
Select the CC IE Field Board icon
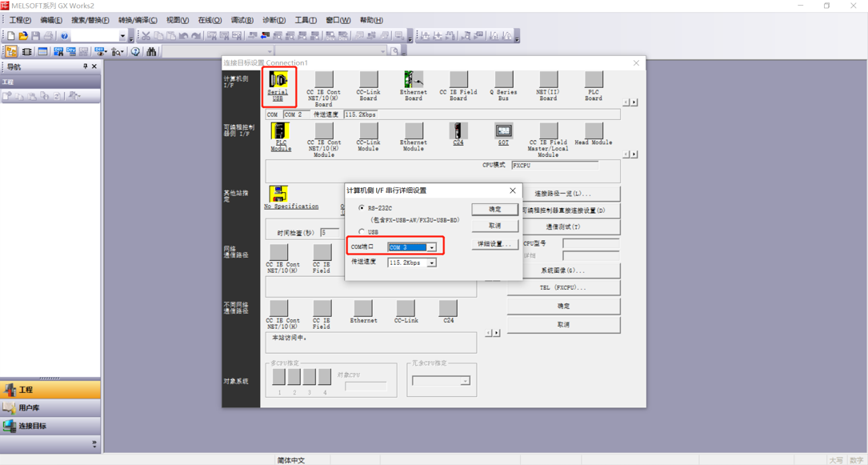pos(458,79)
